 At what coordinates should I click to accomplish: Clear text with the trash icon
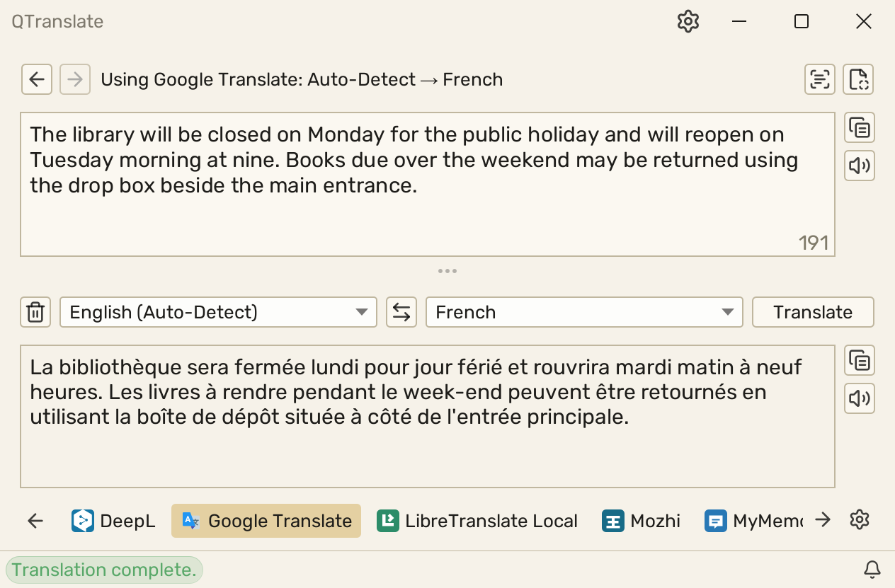[x=35, y=312]
